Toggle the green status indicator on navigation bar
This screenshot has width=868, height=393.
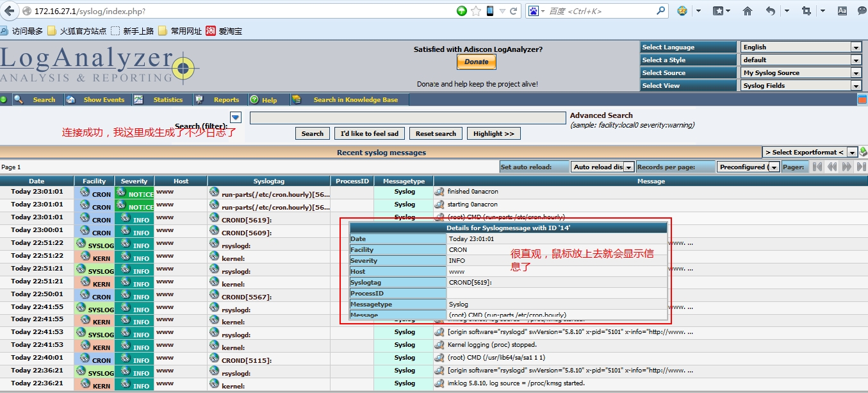point(4,99)
